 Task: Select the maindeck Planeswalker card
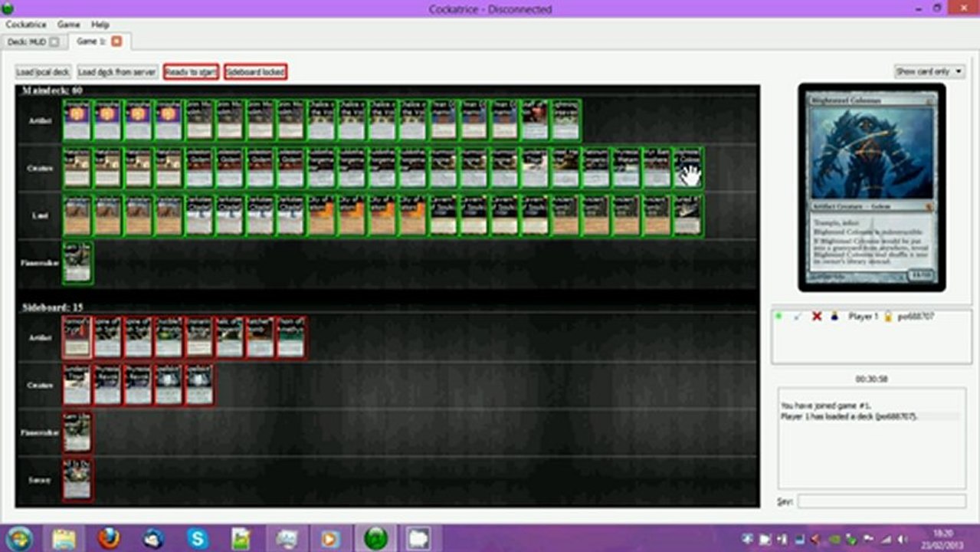click(x=77, y=262)
